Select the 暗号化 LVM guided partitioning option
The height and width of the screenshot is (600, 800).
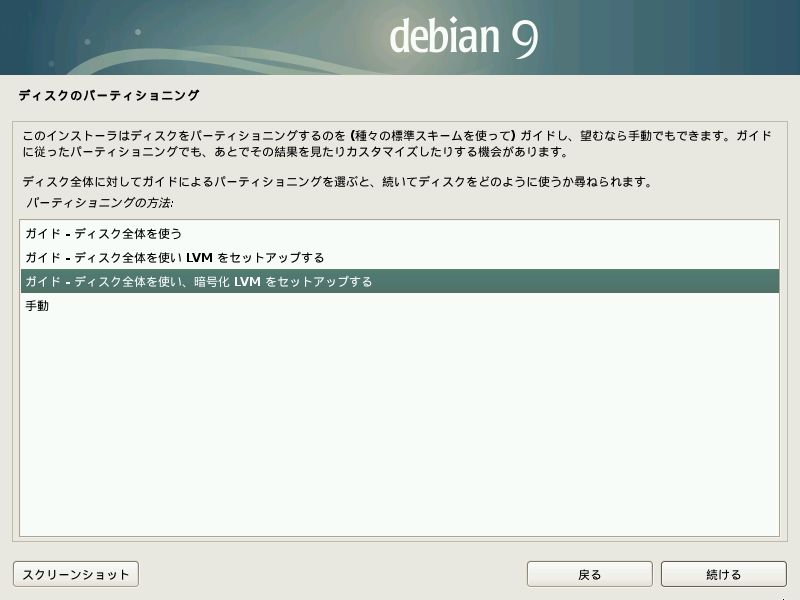(x=399, y=281)
